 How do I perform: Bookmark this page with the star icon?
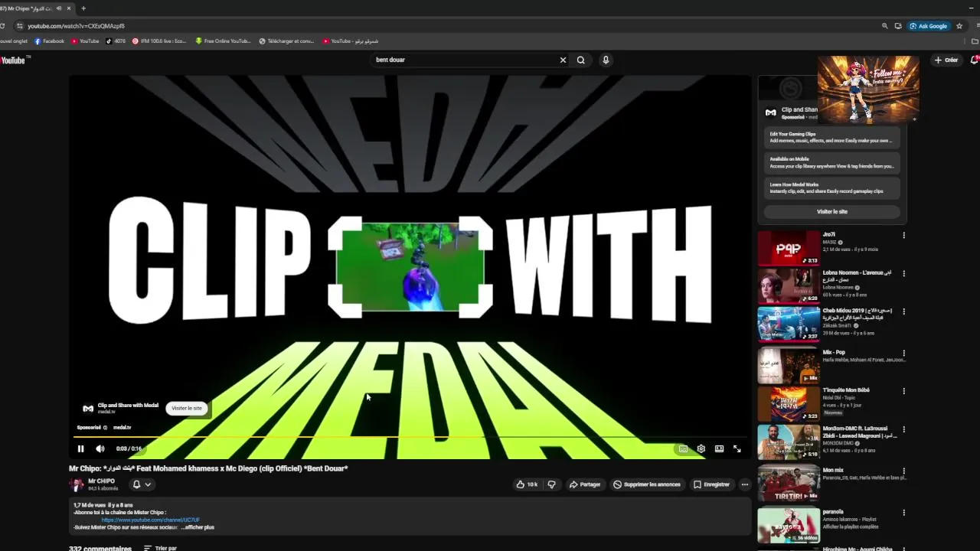959,26
